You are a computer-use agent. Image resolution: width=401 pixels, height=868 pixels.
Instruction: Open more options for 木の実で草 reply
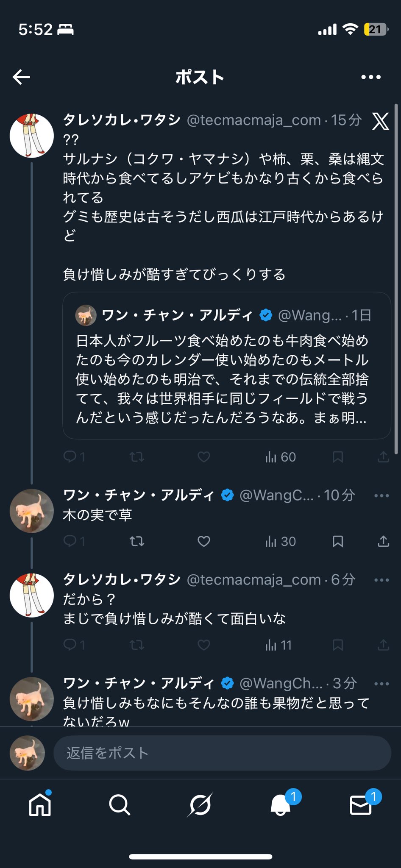tap(382, 495)
